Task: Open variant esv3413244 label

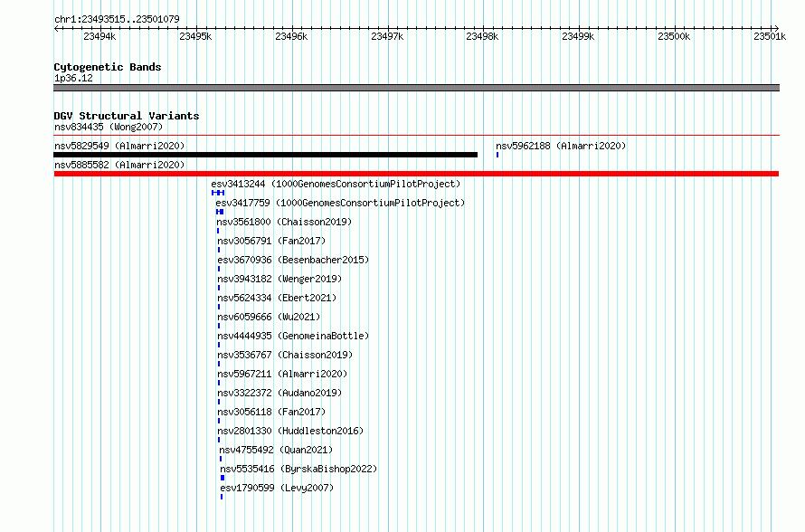Action: tap(336, 184)
